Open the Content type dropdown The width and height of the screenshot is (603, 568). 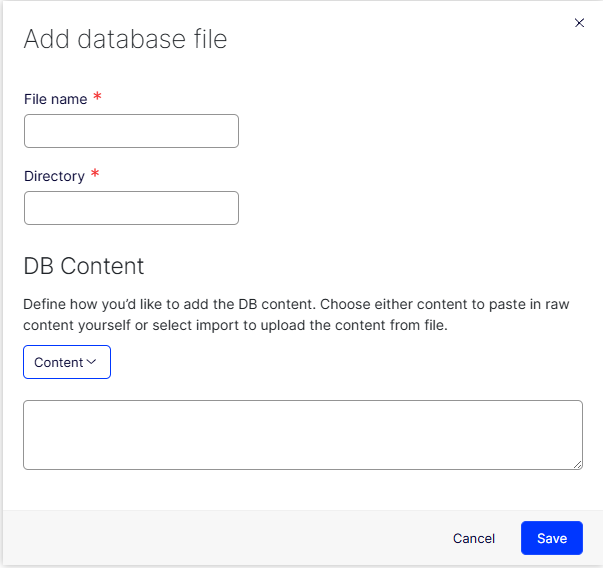[67, 362]
